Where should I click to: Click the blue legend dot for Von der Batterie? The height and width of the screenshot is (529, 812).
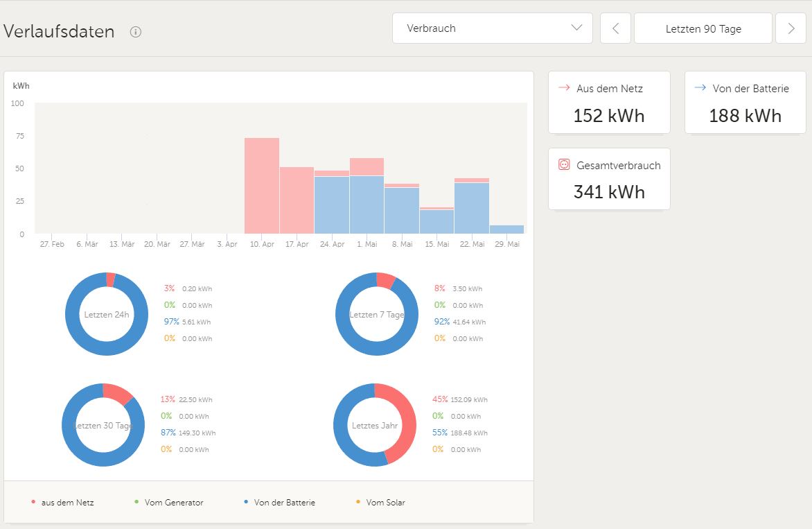pyautogui.click(x=246, y=501)
